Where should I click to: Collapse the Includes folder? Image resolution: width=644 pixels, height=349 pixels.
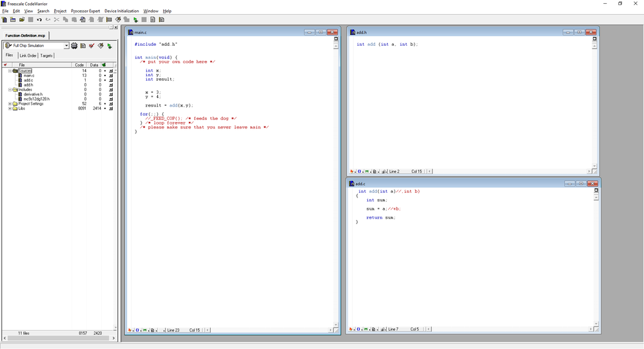click(x=10, y=90)
